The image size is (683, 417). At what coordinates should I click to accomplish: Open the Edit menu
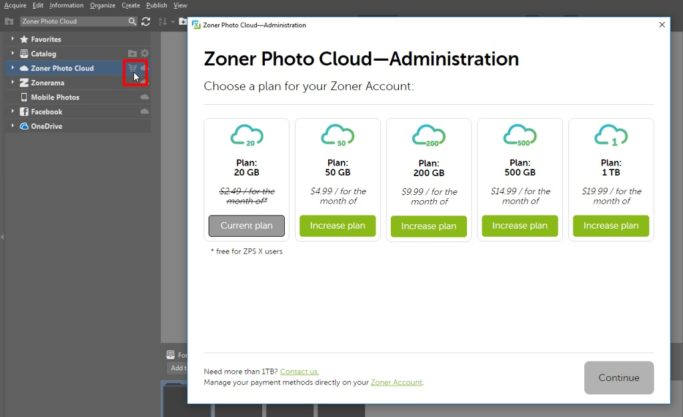pos(38,5)
